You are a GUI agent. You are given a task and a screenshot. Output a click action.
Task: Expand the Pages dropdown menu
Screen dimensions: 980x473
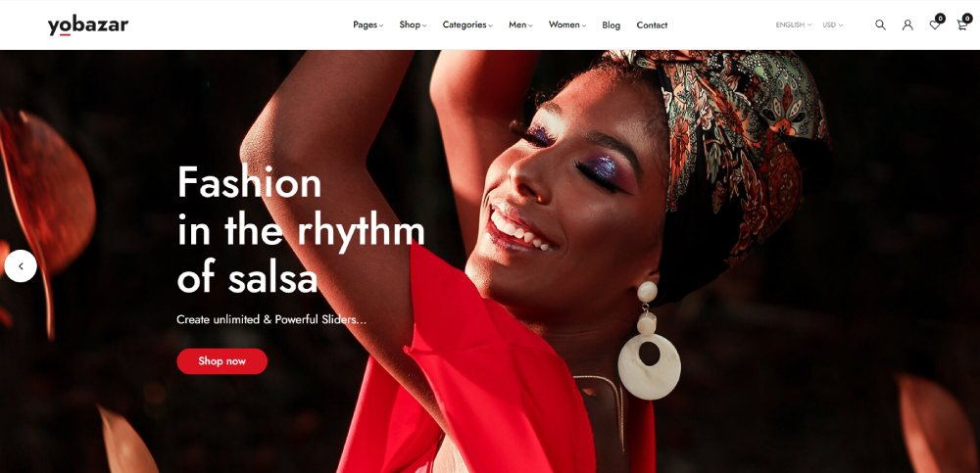(x=368, y=25)
